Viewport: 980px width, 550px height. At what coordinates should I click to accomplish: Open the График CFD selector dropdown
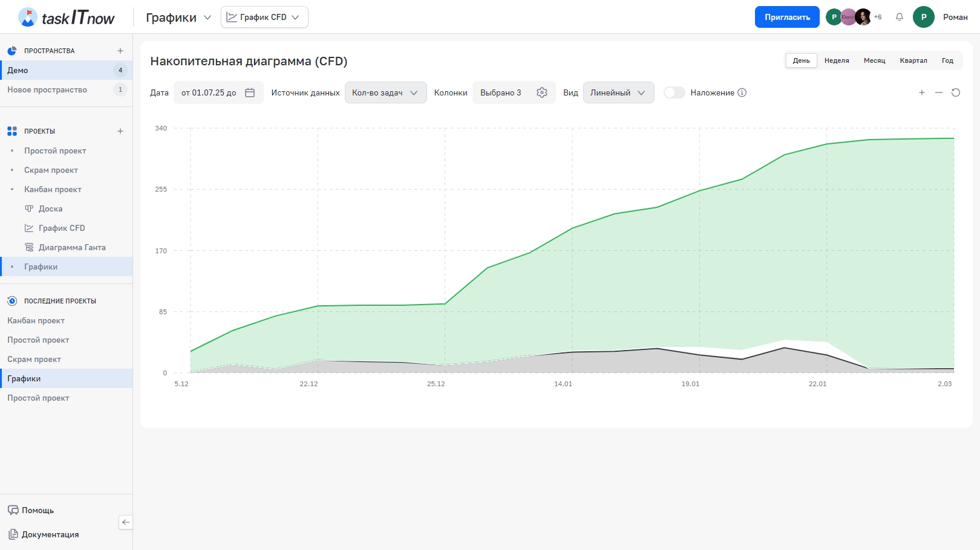[264, 17]
